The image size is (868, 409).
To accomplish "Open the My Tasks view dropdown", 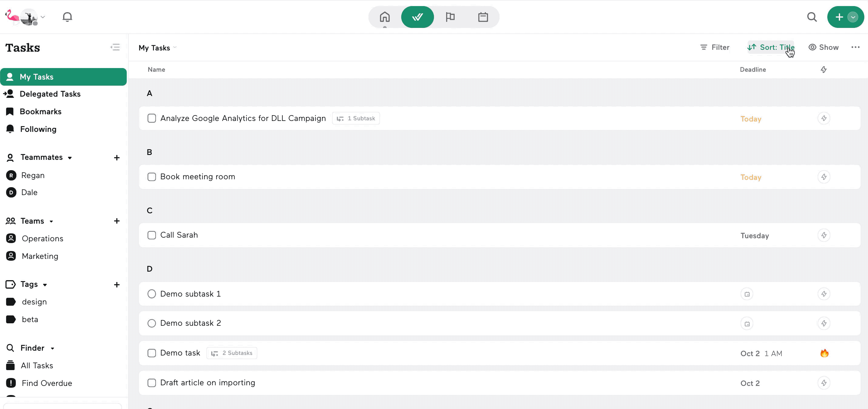I will point(157,48).
